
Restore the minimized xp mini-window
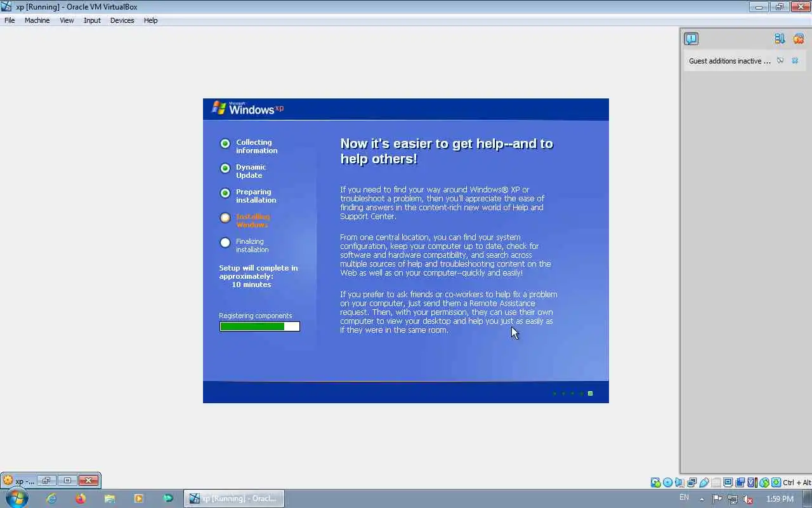(x=46, y=481)
